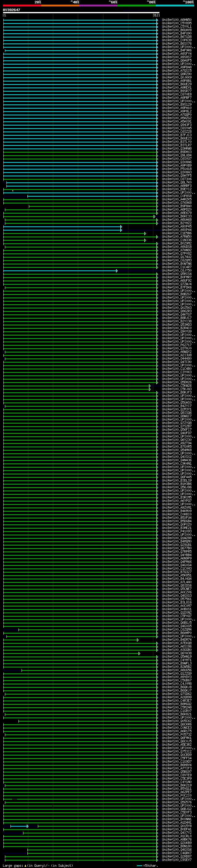
Task: Select the UniRef100_A7RW50 label
Action: click(176, 237)
